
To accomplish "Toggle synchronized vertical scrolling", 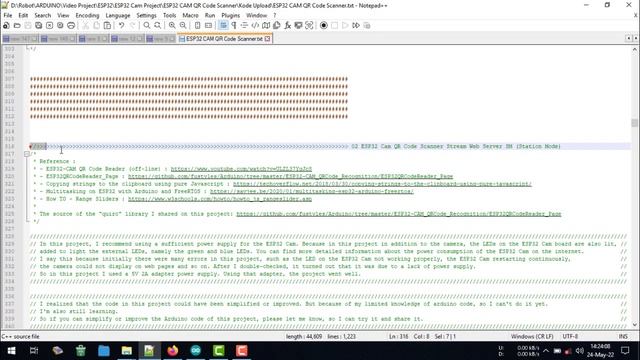I will coord(198,25).
